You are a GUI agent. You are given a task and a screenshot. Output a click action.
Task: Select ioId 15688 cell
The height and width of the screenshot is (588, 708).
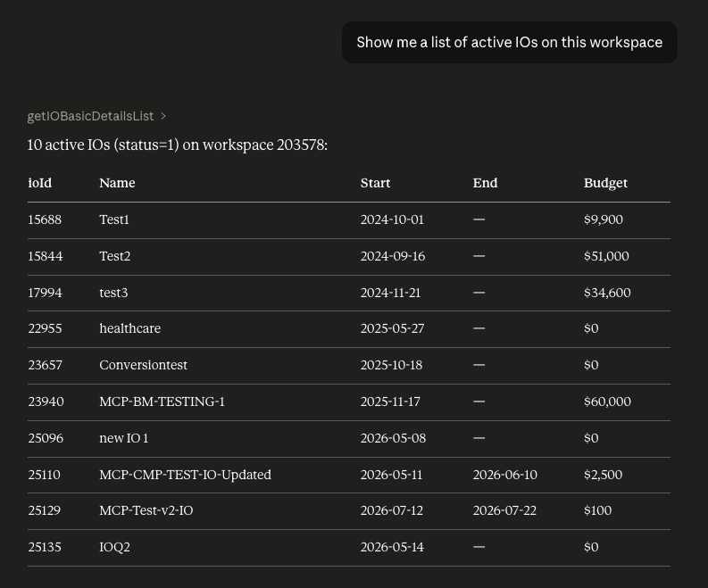click(45, 219)
